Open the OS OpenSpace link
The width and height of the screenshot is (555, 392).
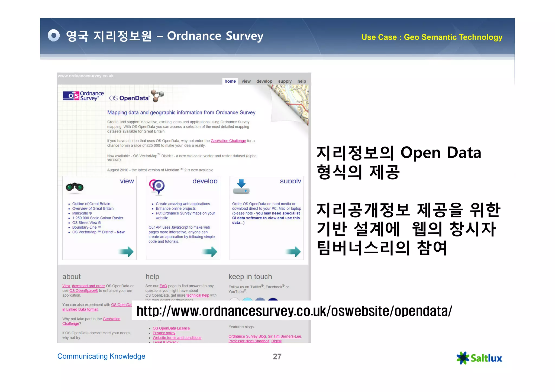83,291
